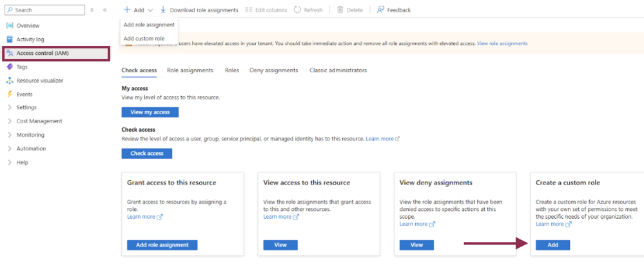This screenshot has height=271, width=644.
Task: Click Download role assignments toolbar text
Action: click(204, 10)
